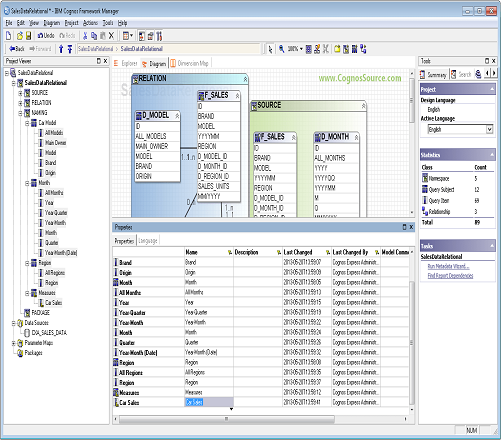Click the last icon in the diagram toolbar
The width and height of the screenshot is (501, 440).
[363, 49]
